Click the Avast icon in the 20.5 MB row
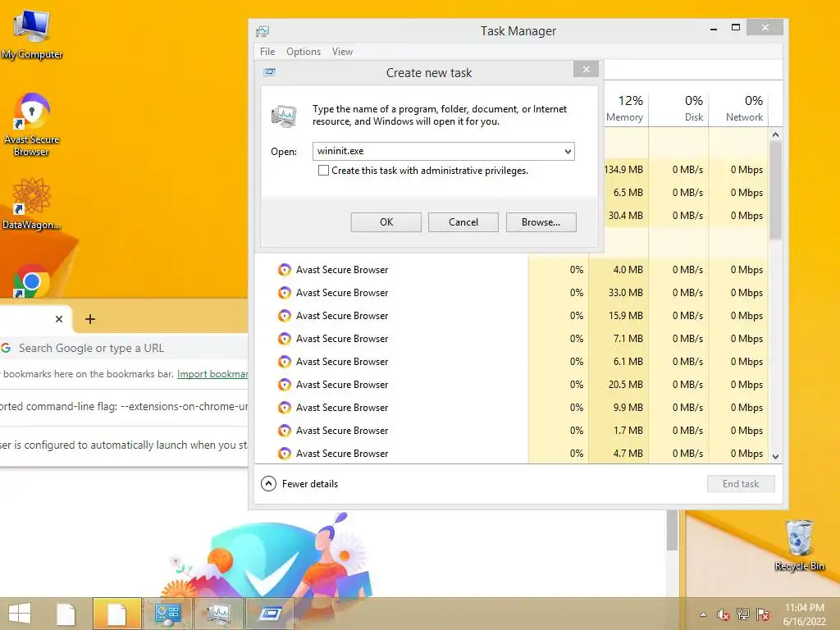 tap(285, 385)
